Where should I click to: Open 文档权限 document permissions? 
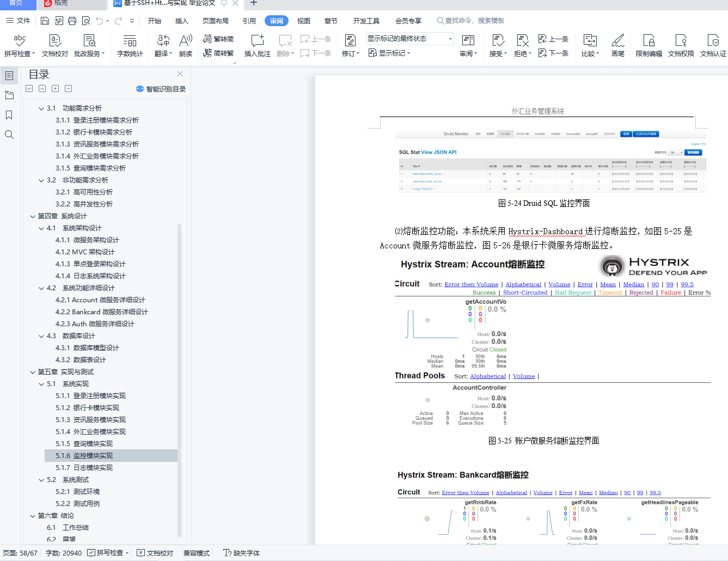point(681,46)
